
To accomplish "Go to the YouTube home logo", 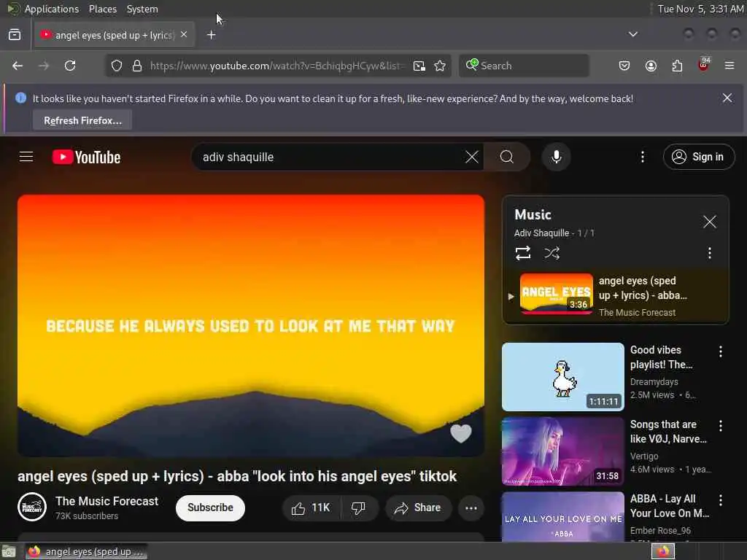I will 86,157.
